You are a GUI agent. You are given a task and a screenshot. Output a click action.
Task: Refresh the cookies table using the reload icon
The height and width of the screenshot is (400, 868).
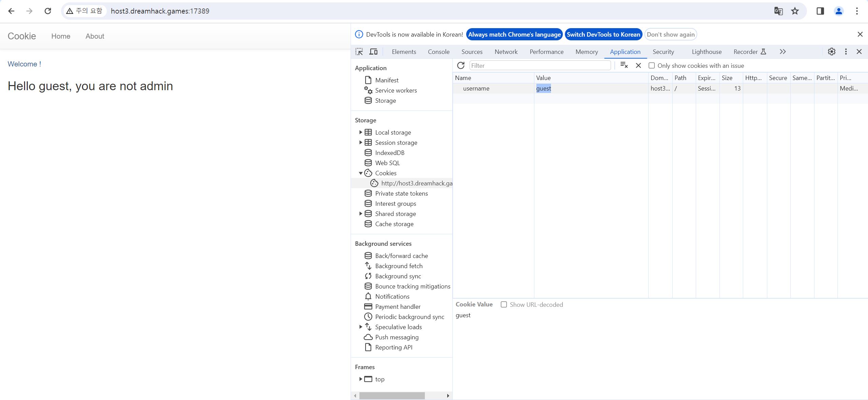tap(461, 65)
